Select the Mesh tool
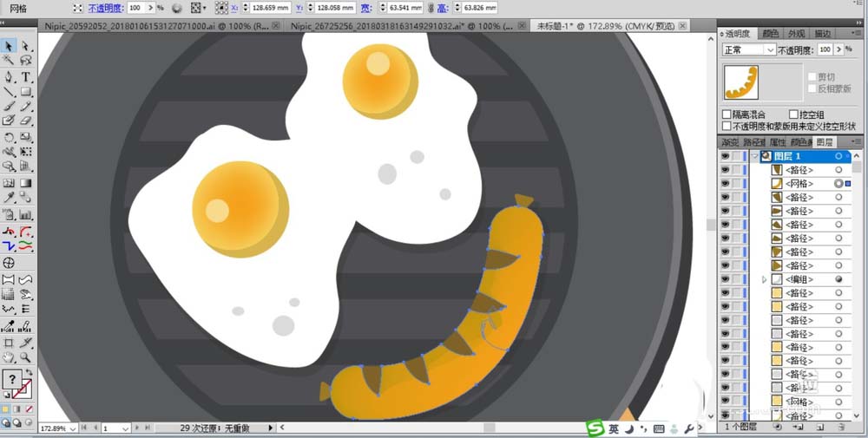868x438 pixels. click(9, 183)
